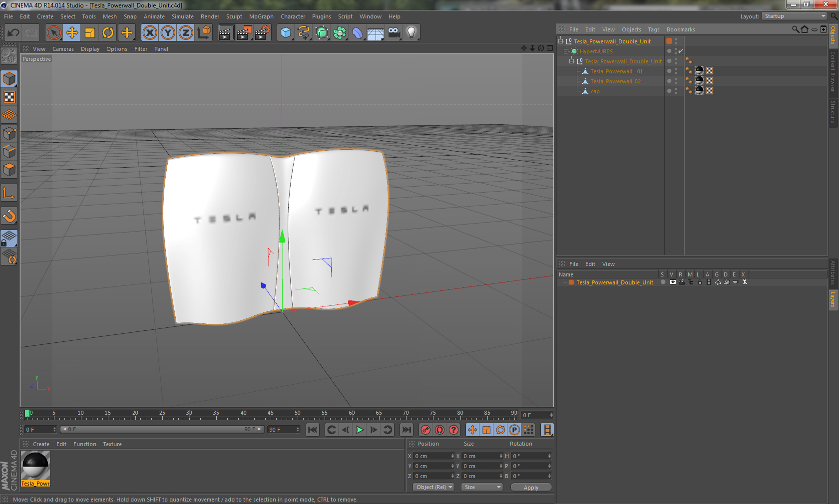Viewport: 839px width, 504px height.
Task: Add a floor environment object
Action: (x=376, y=33)
